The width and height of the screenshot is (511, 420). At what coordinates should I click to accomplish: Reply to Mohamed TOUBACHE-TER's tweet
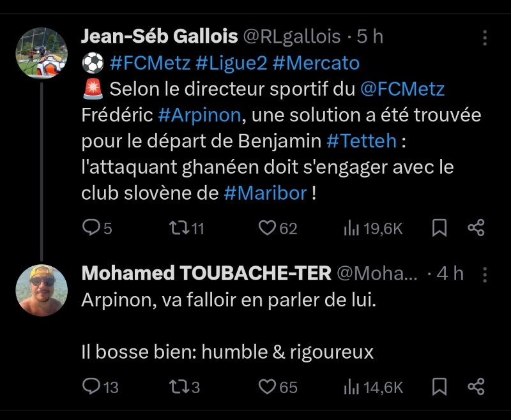pyautogui.click(x=92, y=386)
